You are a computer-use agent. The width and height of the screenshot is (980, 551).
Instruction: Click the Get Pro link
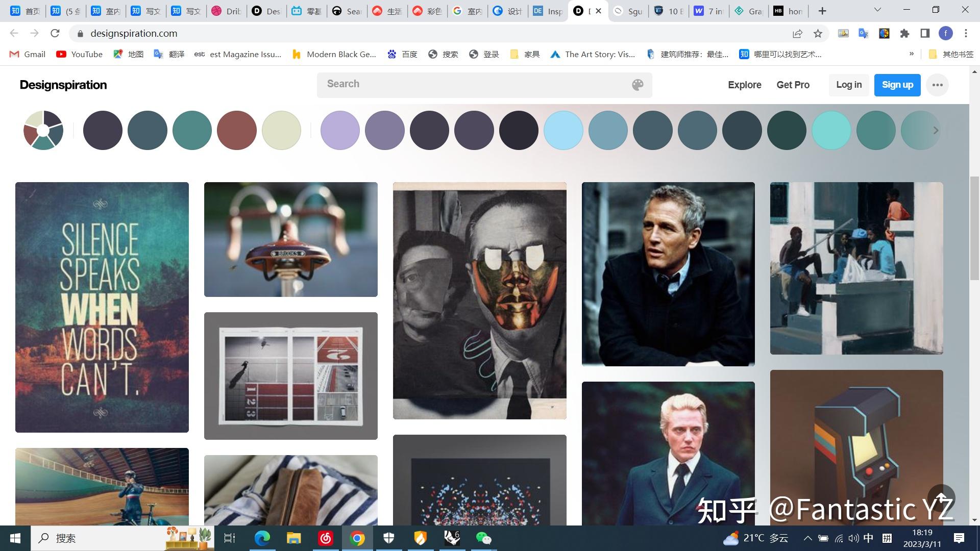[793, 85]
